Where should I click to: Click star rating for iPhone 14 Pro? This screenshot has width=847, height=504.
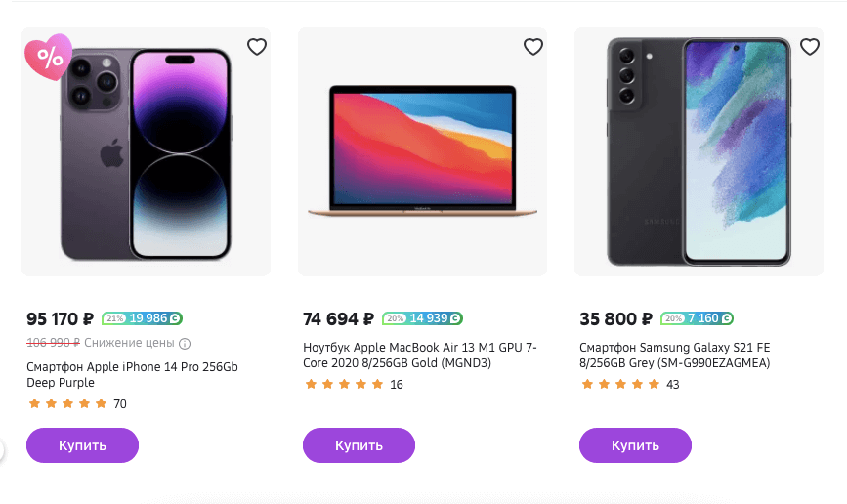(67, 403)
